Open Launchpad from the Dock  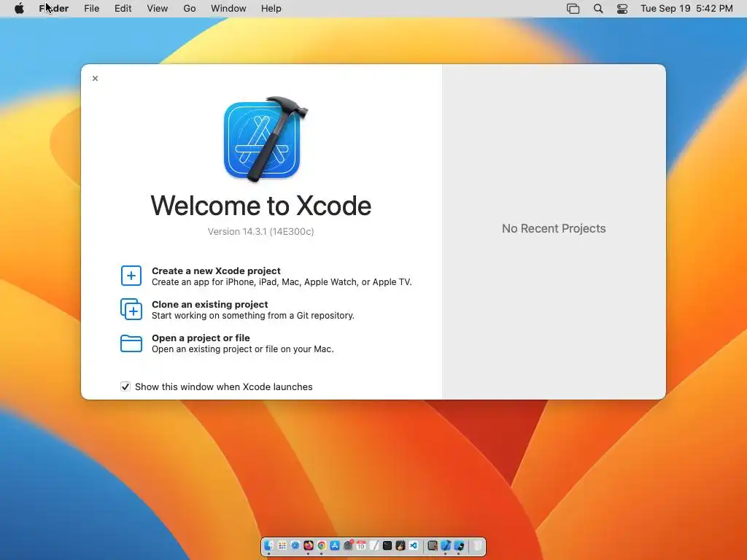click(282, 545)
